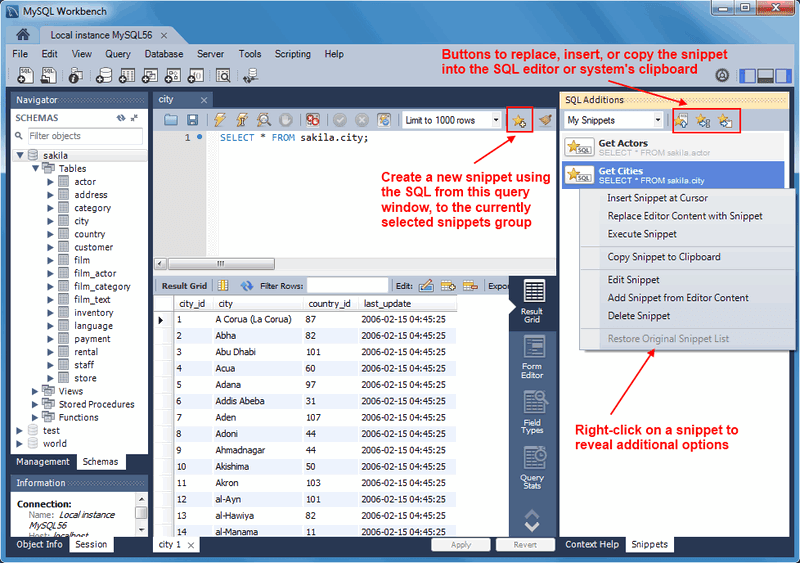
Task: Toggle stop script on error icon
Action: (313, 120)
